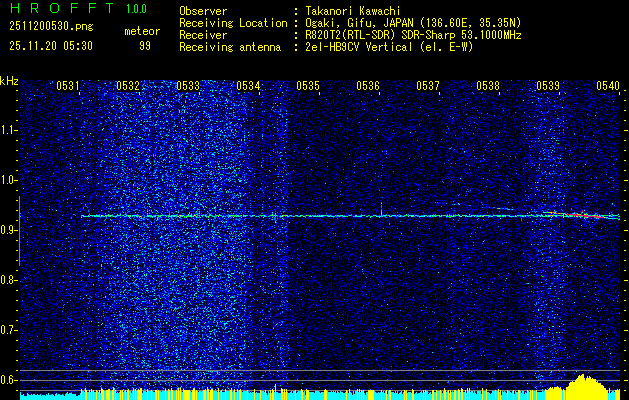Click frequency label 1.0
Screen dimensions: 629x400
click(x=8, y=180)
